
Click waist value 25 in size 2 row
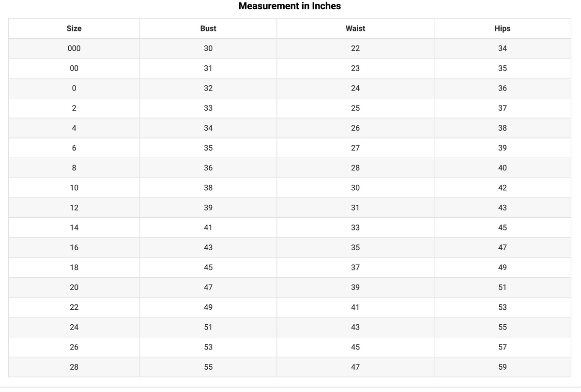(x=355, y=108)
